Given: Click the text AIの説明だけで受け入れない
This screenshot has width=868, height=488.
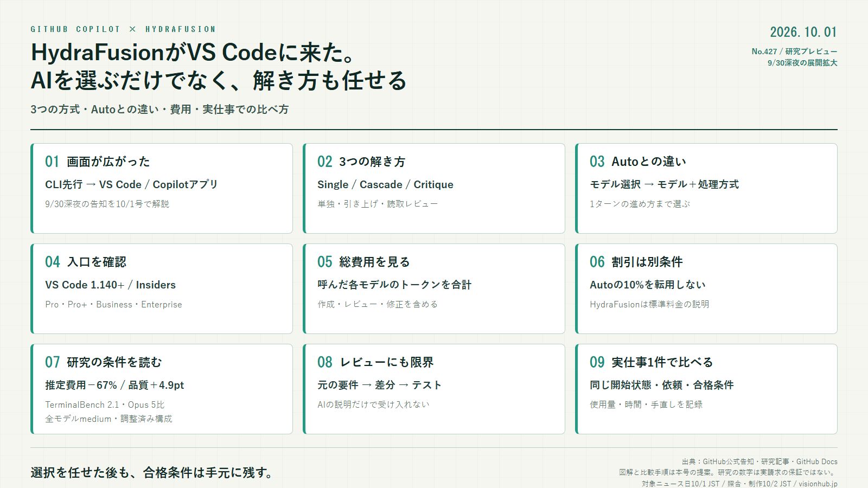Looking at the screenshot, I should coord(373,405).
